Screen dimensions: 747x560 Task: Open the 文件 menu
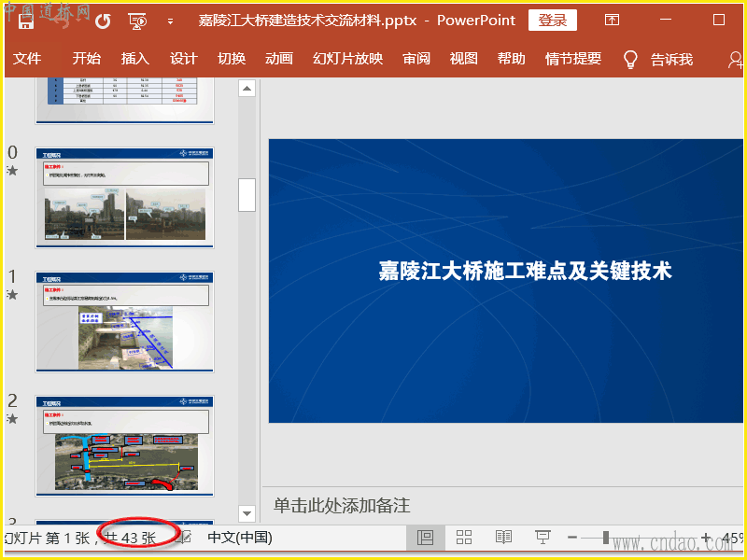point(27,59)
